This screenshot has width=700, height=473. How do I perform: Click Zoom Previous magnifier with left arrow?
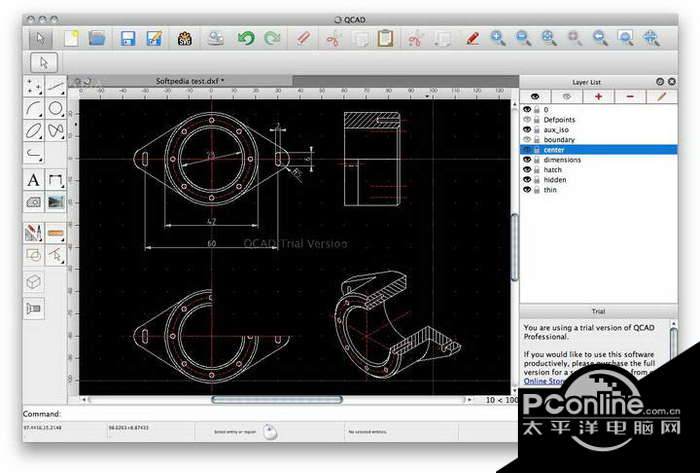[600, 38]
